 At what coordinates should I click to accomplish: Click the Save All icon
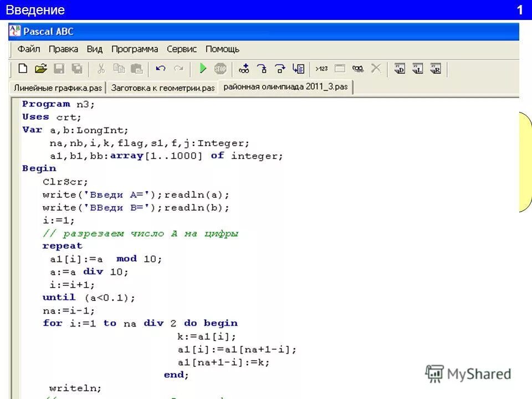coord(77,69)
